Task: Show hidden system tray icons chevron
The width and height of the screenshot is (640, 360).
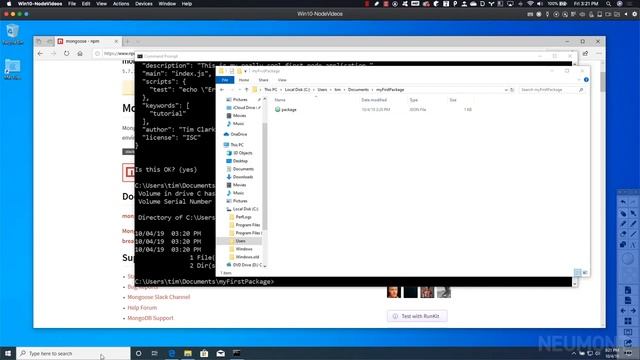Action: pos(574,353)
